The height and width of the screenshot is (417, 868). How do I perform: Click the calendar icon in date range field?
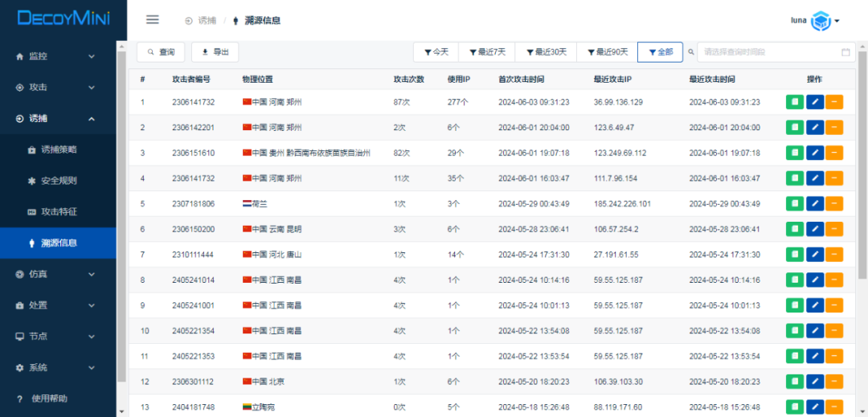pos(845,52)
